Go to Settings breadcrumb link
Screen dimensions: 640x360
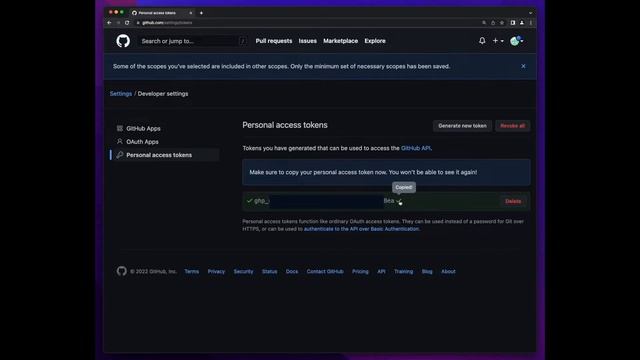[x=121, y=93]
